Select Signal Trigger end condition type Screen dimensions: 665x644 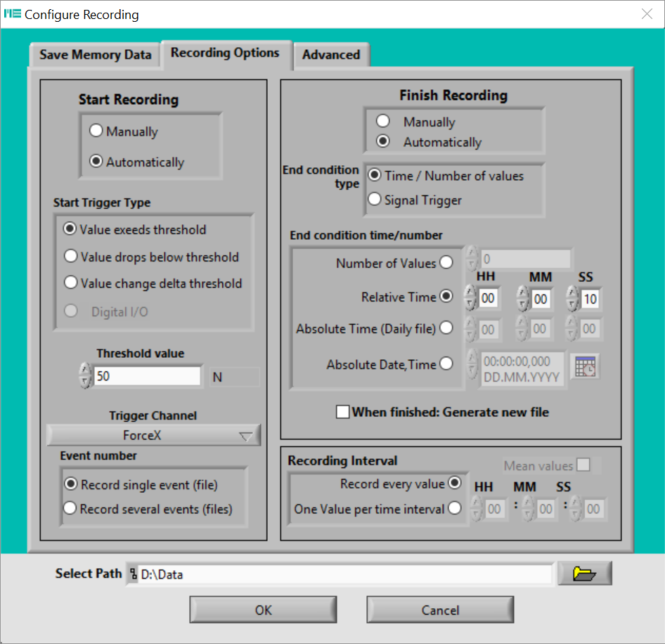[x=375, y=200]
